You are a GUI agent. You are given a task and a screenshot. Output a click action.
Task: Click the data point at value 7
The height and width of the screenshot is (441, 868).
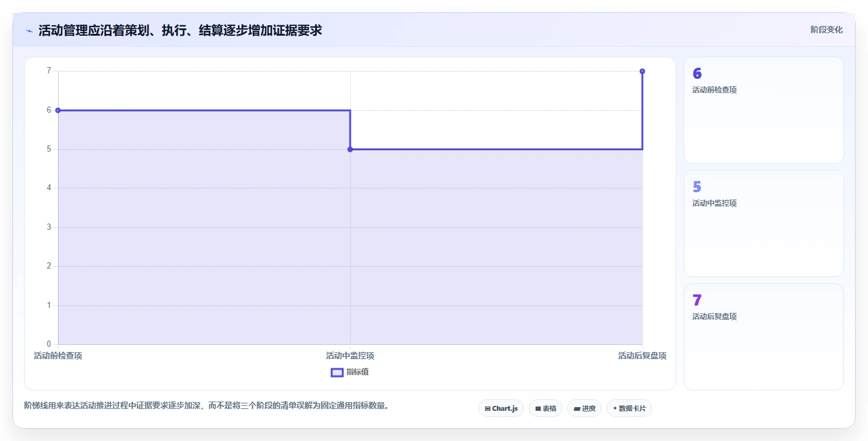tap(642, 71)
